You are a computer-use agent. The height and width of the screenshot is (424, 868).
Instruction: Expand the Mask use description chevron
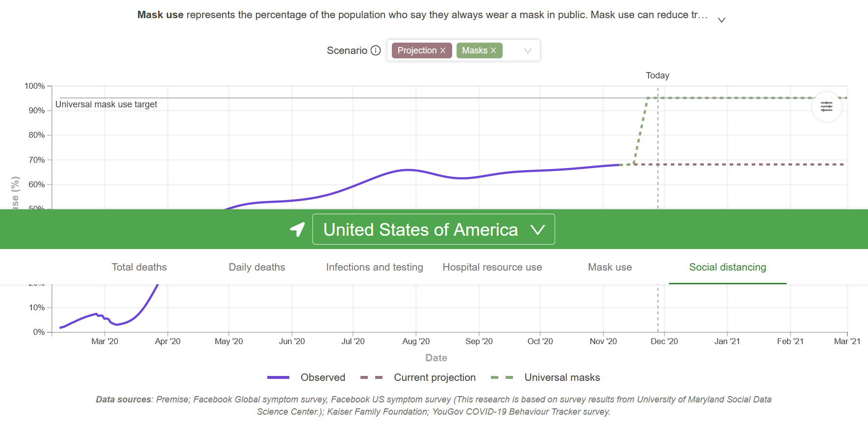click(x=721, y=20)
